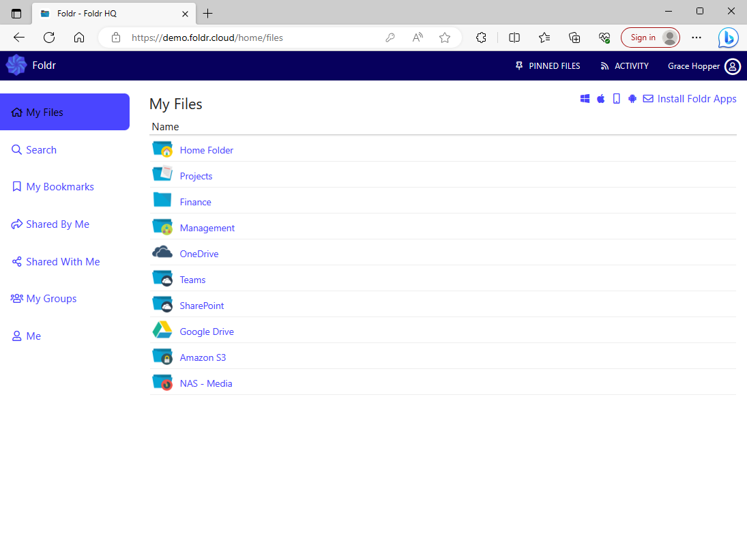Click the browser Refresh button
747x560 pixels.
(49, 38)
